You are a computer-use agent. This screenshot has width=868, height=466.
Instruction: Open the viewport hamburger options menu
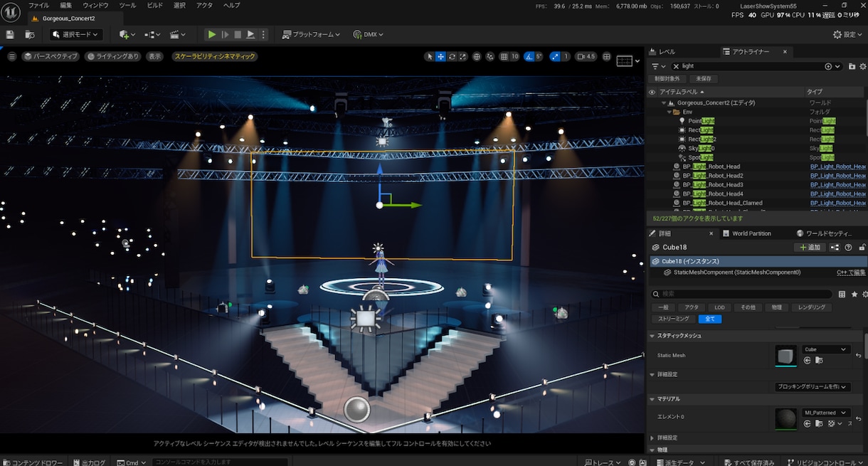(11, 56)
